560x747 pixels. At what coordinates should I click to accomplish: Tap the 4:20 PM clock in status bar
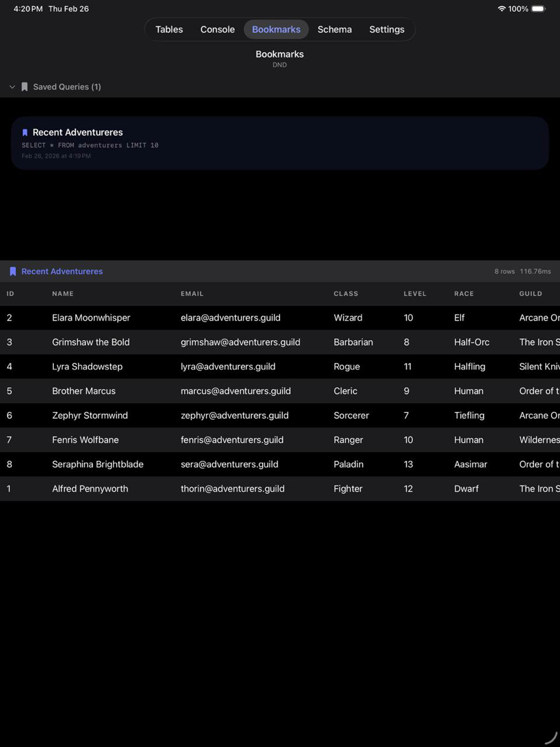(28, 9)
